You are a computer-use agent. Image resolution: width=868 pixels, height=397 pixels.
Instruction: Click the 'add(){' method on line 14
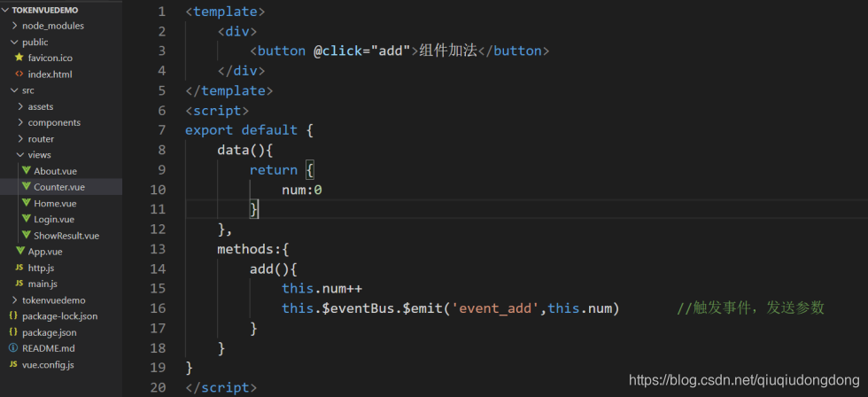pos(274,269)
